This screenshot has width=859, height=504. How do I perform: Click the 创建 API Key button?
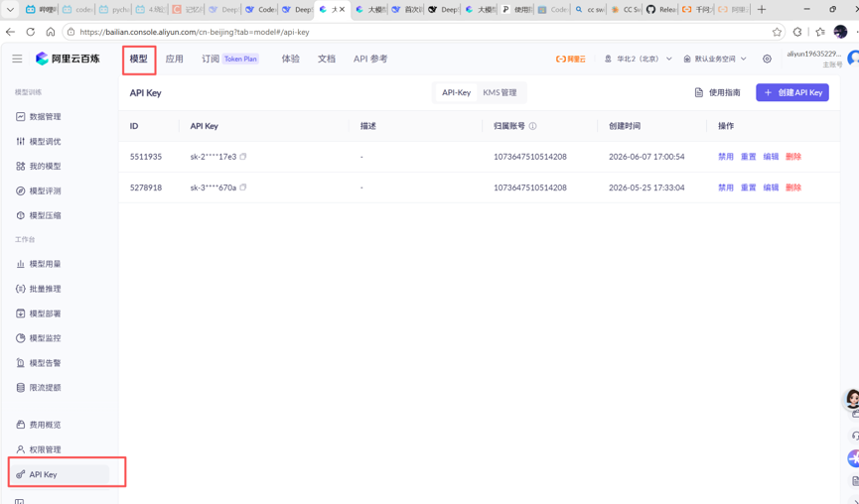coord(792,92)
